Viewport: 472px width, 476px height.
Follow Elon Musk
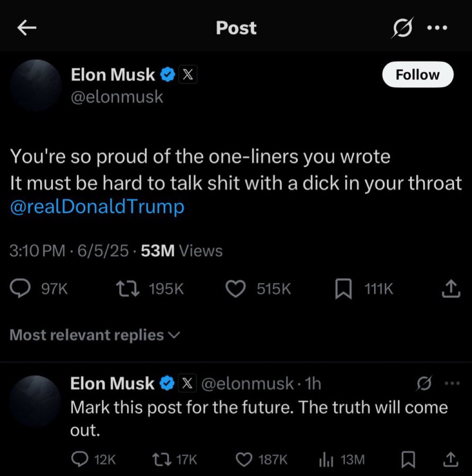417,74
